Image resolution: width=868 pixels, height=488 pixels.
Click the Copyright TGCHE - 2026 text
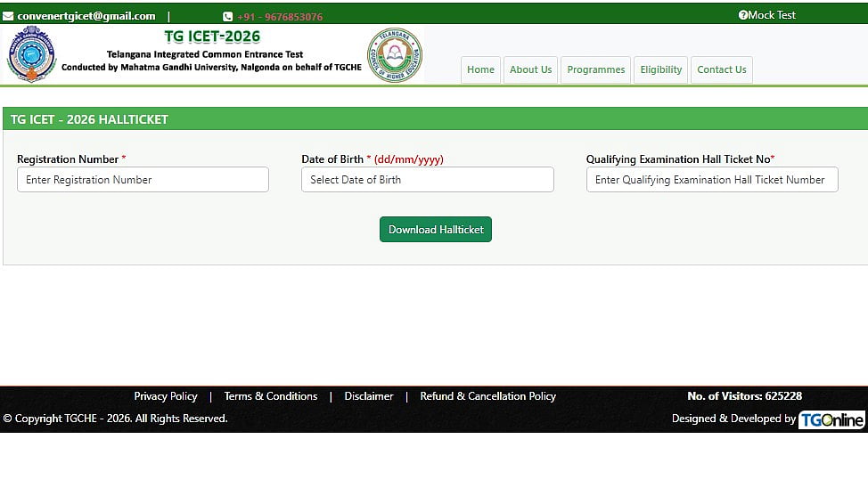(115, 419)
